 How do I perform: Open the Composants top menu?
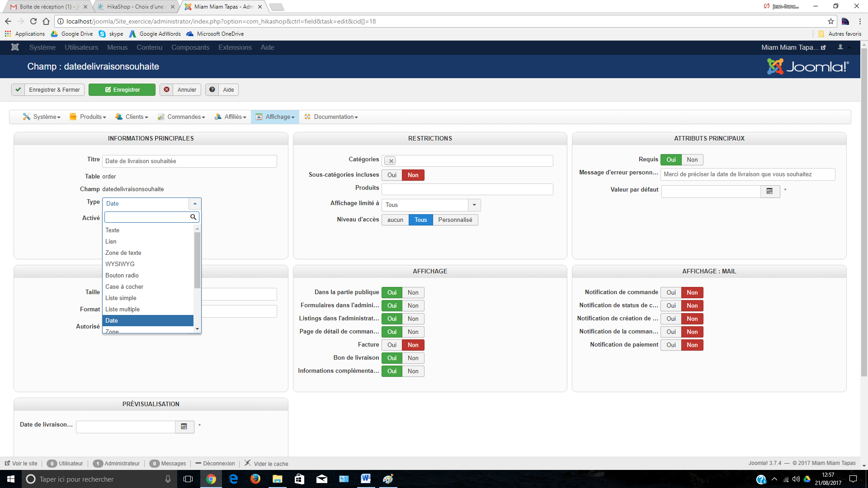(x=190, y=47)
